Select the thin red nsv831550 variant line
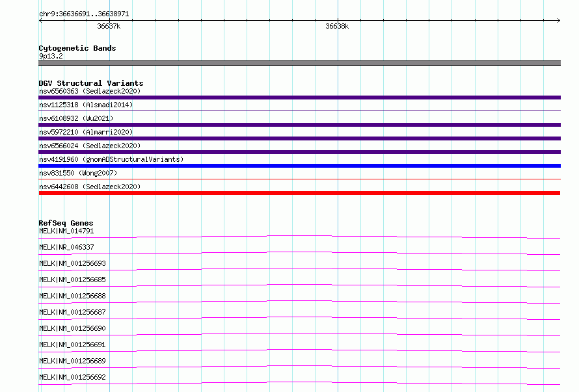The height and width of the screenshot is (392, 579). [x=299, y=179]
